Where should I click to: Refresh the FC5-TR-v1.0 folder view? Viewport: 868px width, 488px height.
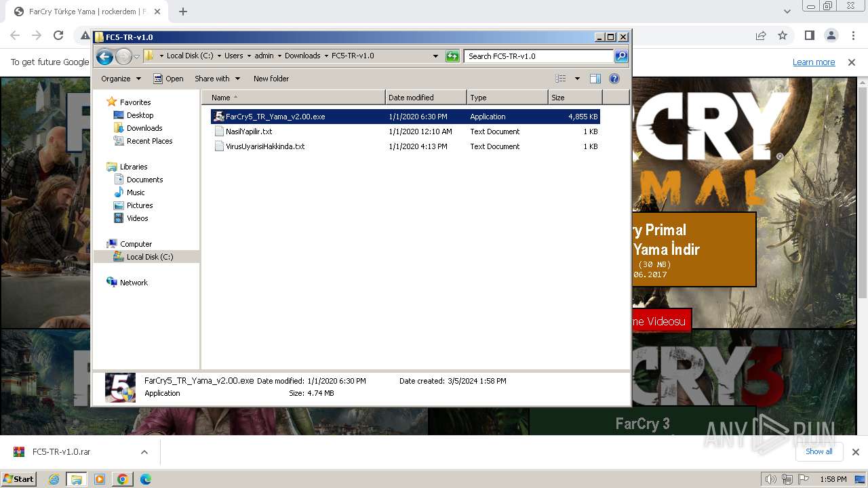452,56
